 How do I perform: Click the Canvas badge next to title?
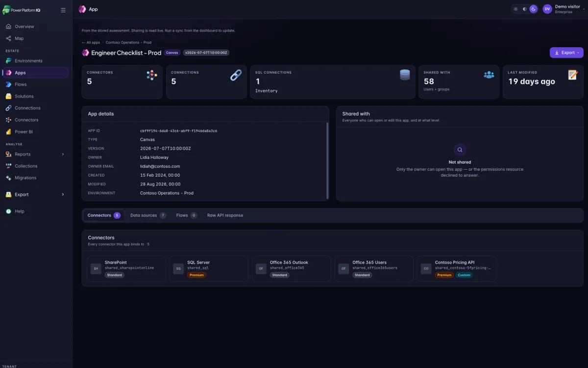pos(172,53)
